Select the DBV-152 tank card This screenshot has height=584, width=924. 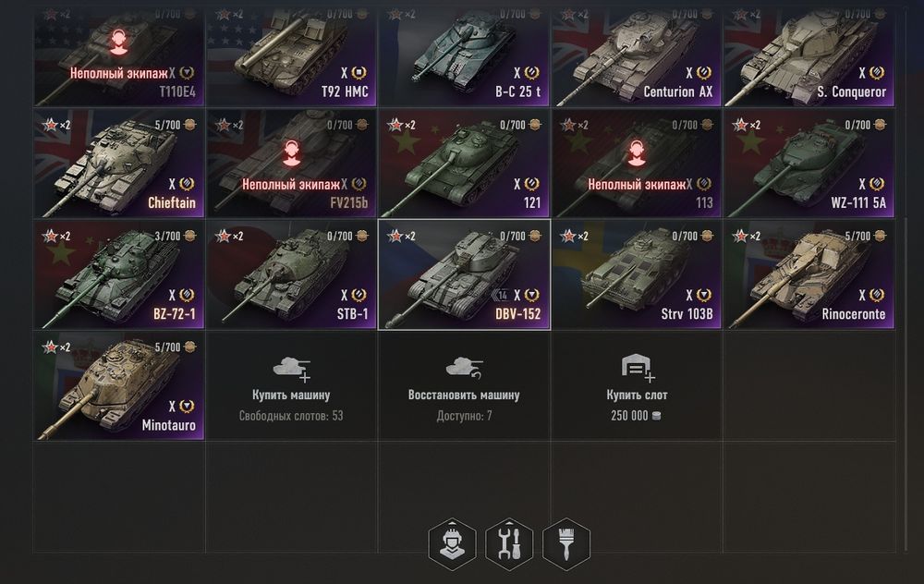[464, 274]
